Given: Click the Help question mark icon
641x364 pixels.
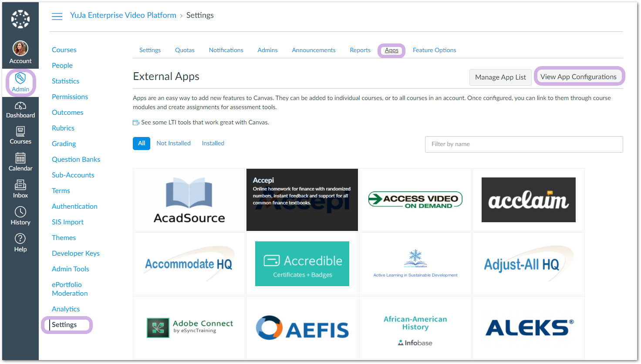Looking at the screenshot, I should (x=20, y=239).
